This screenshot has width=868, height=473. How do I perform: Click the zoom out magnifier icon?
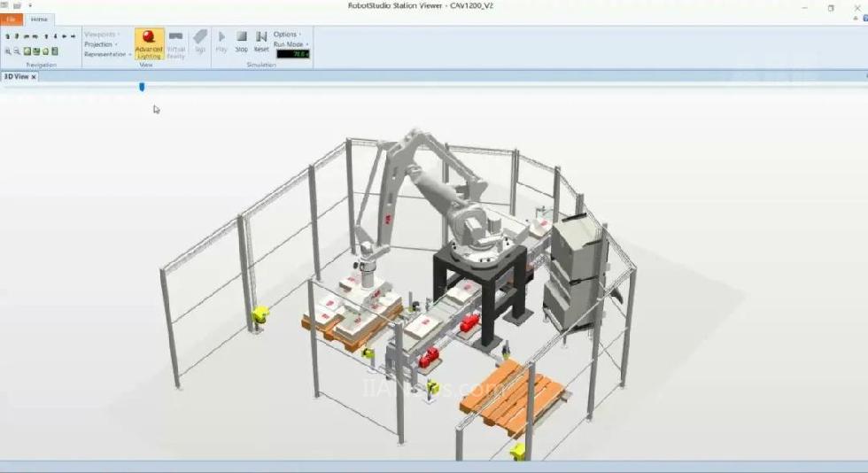[x=17, y=51]
